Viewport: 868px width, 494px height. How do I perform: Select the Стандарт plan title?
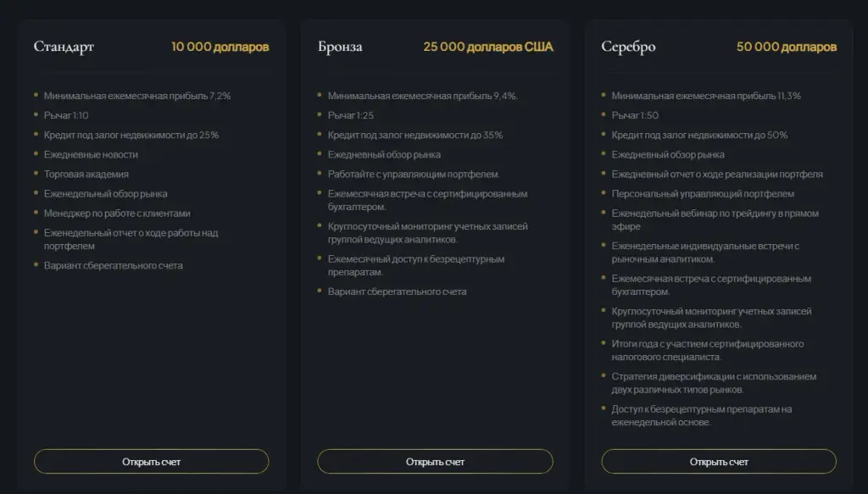click(x=64, y=47)
